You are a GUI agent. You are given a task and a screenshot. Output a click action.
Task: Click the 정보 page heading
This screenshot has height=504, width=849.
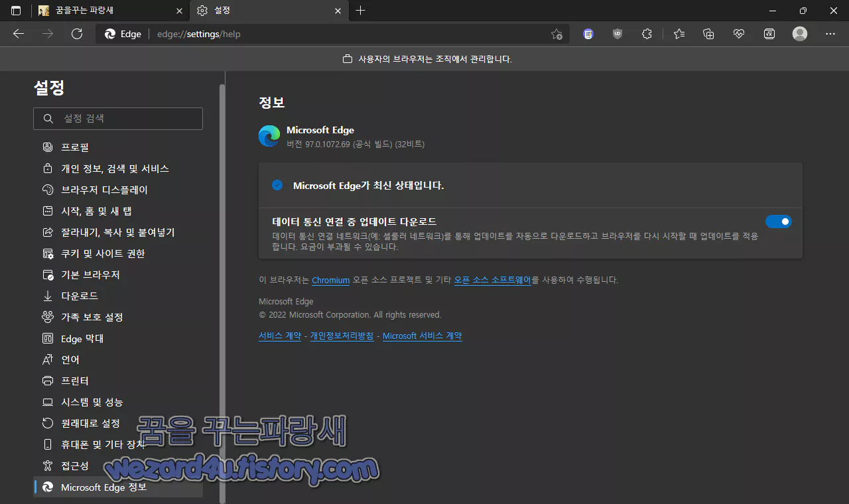(x=272, y=102)
